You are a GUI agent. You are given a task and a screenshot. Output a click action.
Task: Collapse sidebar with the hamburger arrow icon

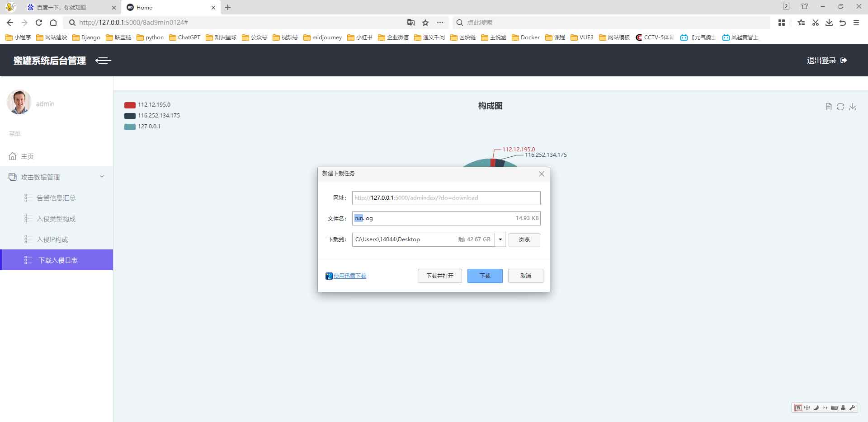pyautogui.click(x=103, y=61)
